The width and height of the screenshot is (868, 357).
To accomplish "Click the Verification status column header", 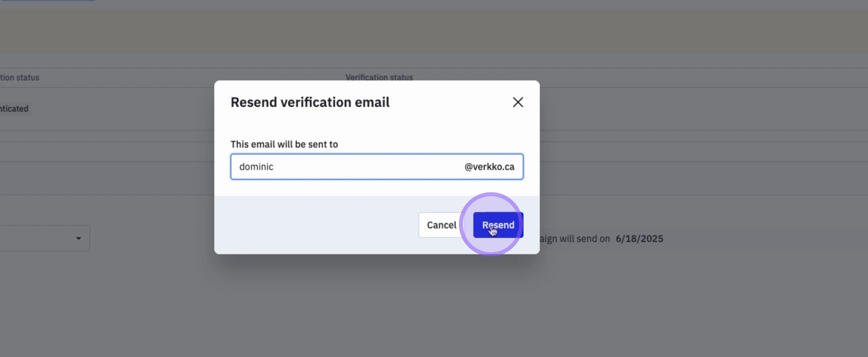I will [x=379, y=77].
